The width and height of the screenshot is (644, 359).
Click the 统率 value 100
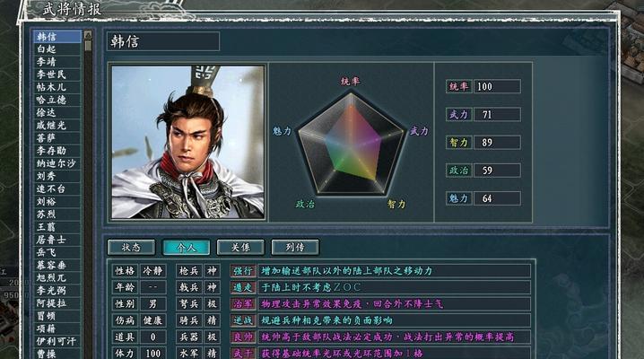[x=497, y=86]
